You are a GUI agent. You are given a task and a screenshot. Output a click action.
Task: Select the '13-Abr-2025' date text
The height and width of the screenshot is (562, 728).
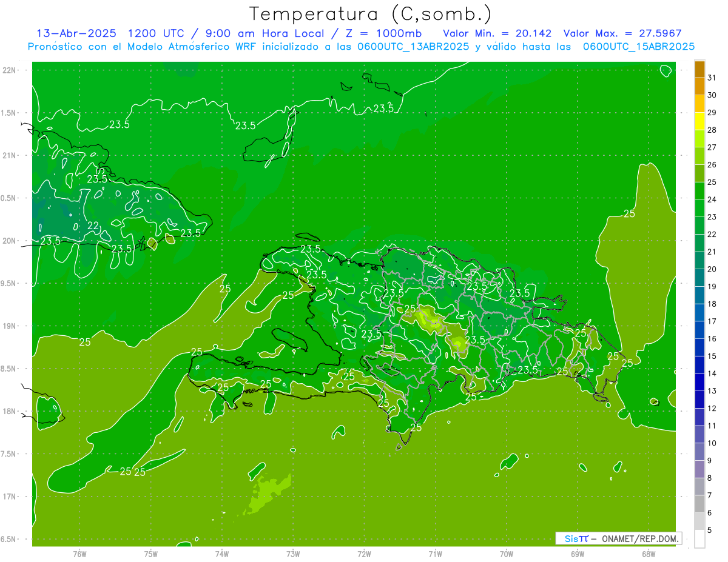pos(76,33)
